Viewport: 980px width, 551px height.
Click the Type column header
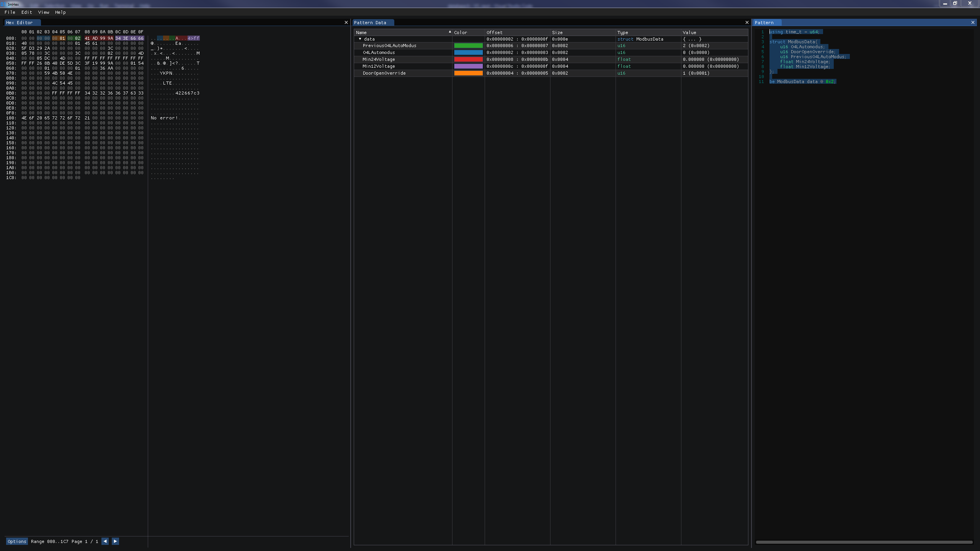click(x=648, y=33)
